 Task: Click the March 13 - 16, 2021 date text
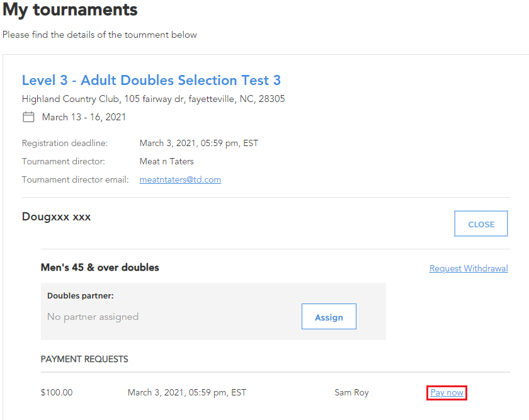(84, 117)
